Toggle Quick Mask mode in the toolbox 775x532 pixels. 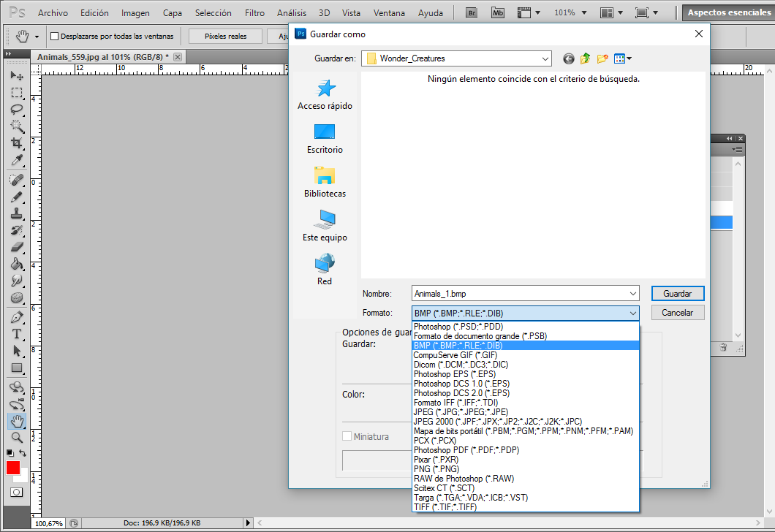(17, 493)
